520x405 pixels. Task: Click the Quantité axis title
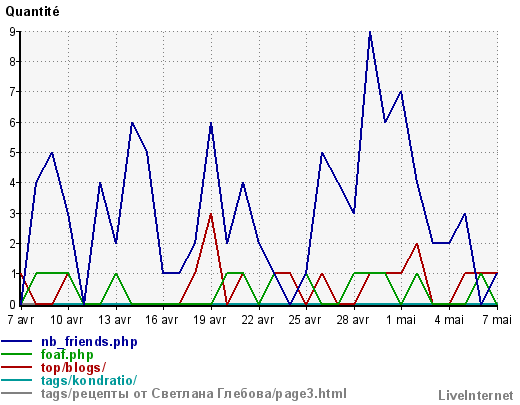click(x=33, y=12)
